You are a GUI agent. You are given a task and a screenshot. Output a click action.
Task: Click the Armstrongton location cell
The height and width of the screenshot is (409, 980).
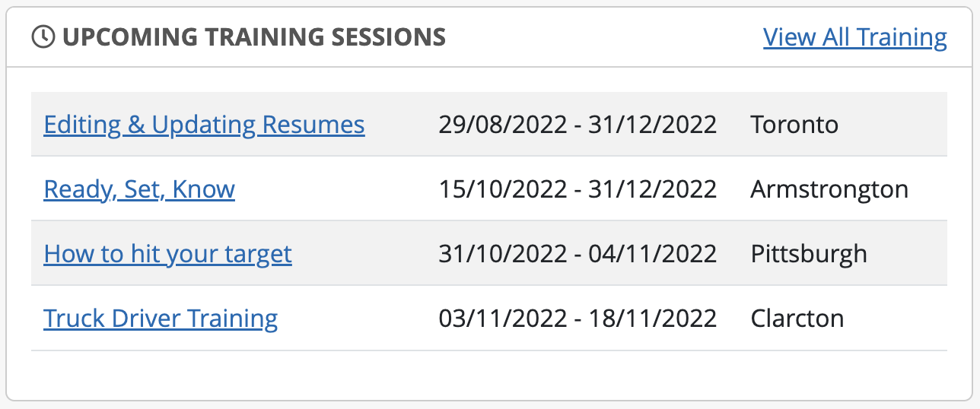click(829, 189)
